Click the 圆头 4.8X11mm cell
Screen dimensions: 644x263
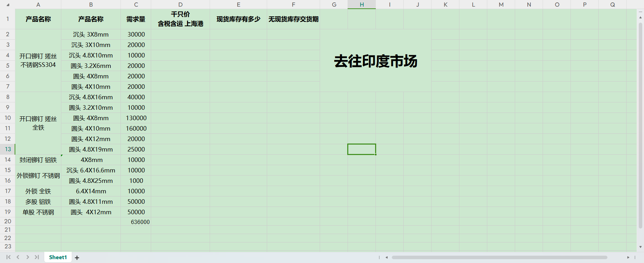(x=91, y=202)
